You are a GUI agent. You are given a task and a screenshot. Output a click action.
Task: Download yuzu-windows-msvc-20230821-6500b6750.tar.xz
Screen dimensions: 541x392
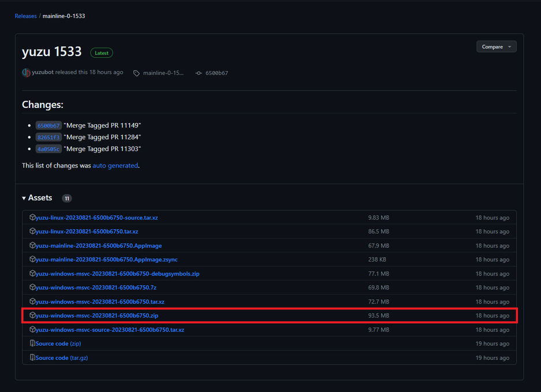(100, 301)
